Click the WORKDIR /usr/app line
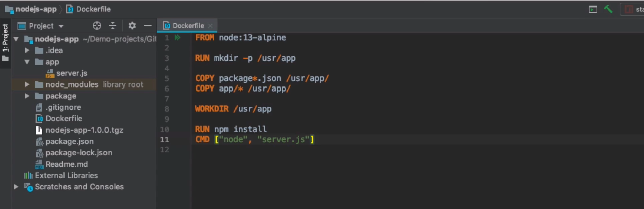644x209 pixels. tap(233, 109)
